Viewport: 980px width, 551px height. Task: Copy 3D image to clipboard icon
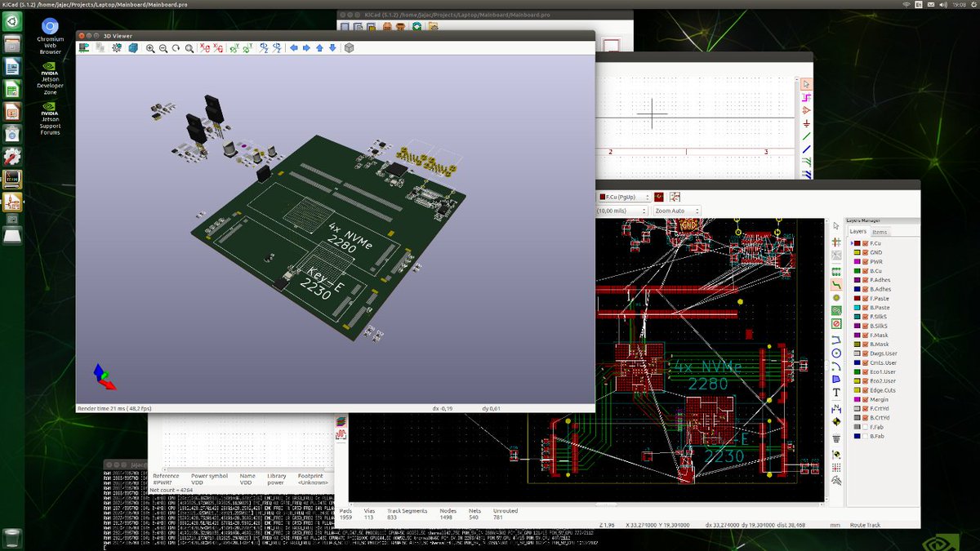(100, 48)
